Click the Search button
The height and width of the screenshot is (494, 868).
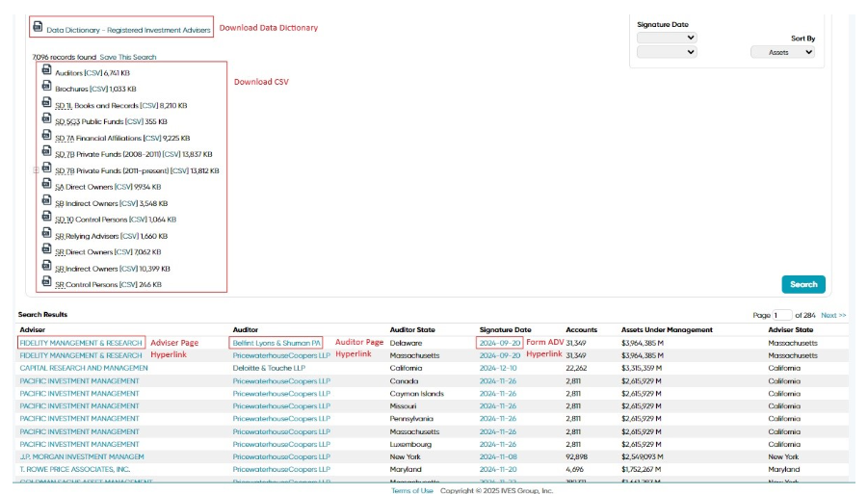[803, 284]
